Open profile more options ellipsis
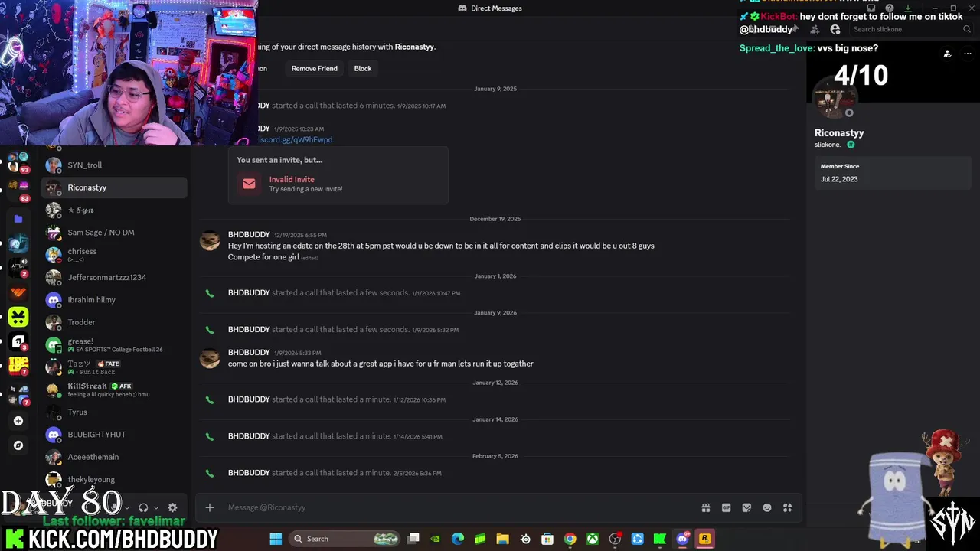The width and height of the screenshot is (980, 551). pyautogui.click(x=966, y=54)
